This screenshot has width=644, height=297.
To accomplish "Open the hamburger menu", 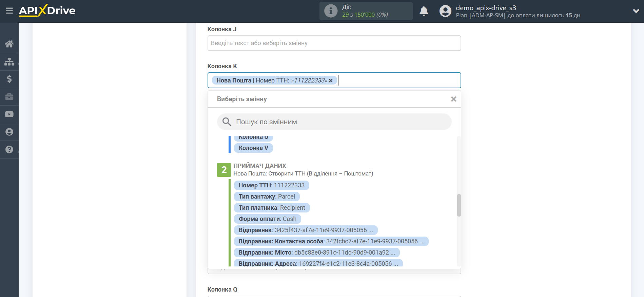I will click(9, 11).
